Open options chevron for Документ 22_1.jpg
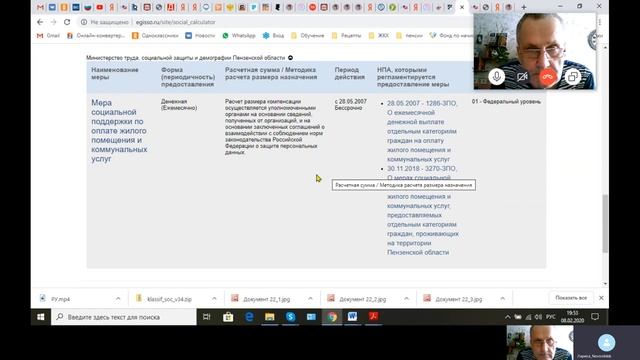 310,299
